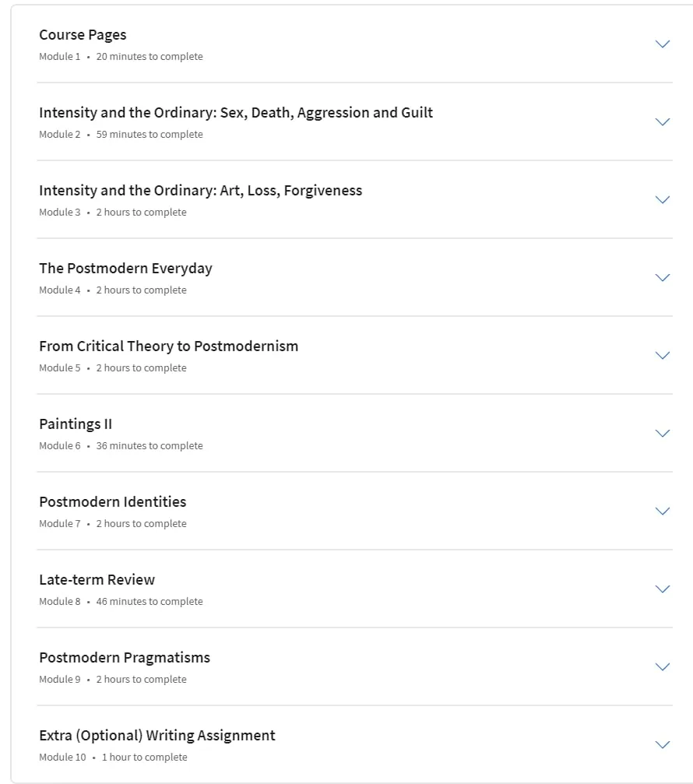The height and width of the screenshot is (784, 693).
Task: Open the Postmodern Identities heading
Action: coord(112,501)
